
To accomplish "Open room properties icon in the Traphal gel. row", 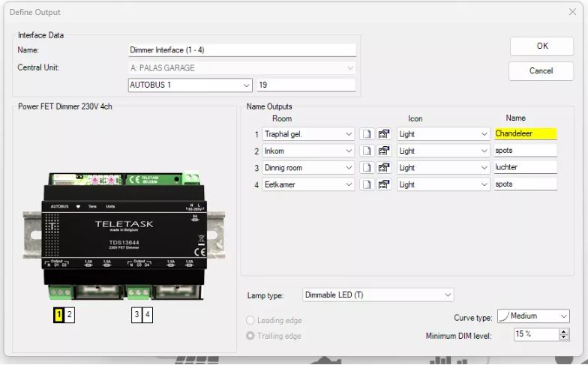I will (x=384, y=134).
